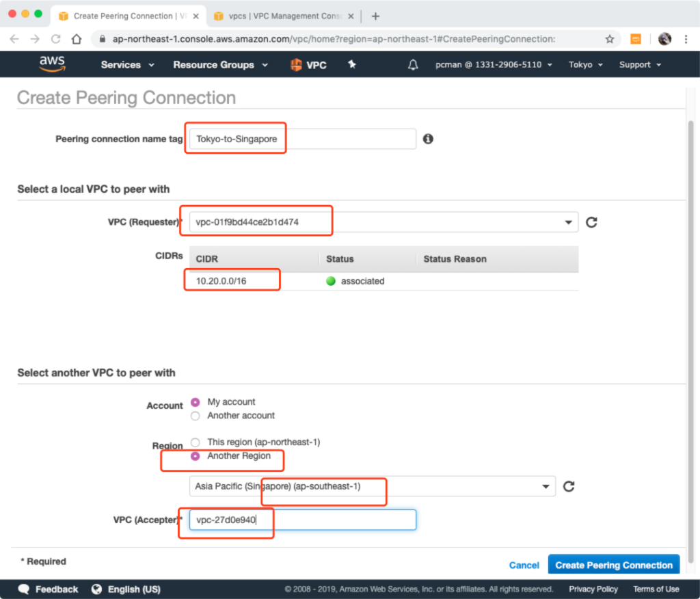Open the Support dropdown menu
The height and width of the screenshot is (599, 700).
640,65
